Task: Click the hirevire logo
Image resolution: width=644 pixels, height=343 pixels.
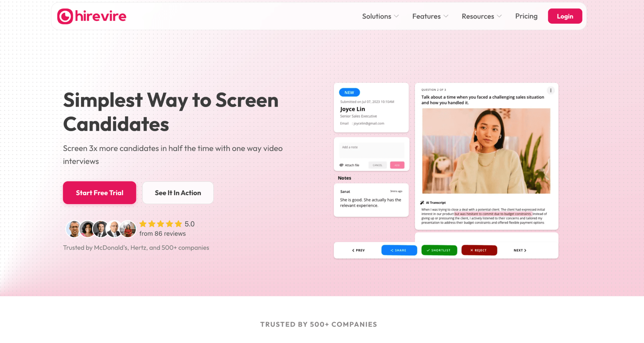Action: (92, 16)
